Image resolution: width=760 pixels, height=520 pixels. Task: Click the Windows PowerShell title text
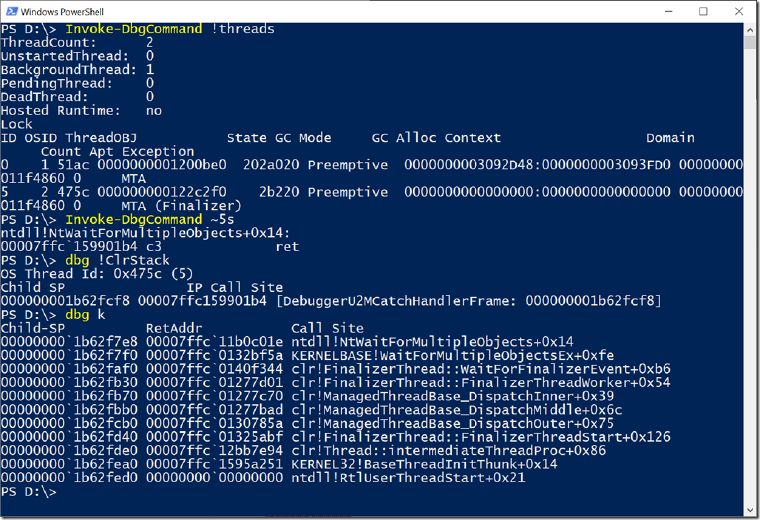click(x=62, y=12)
